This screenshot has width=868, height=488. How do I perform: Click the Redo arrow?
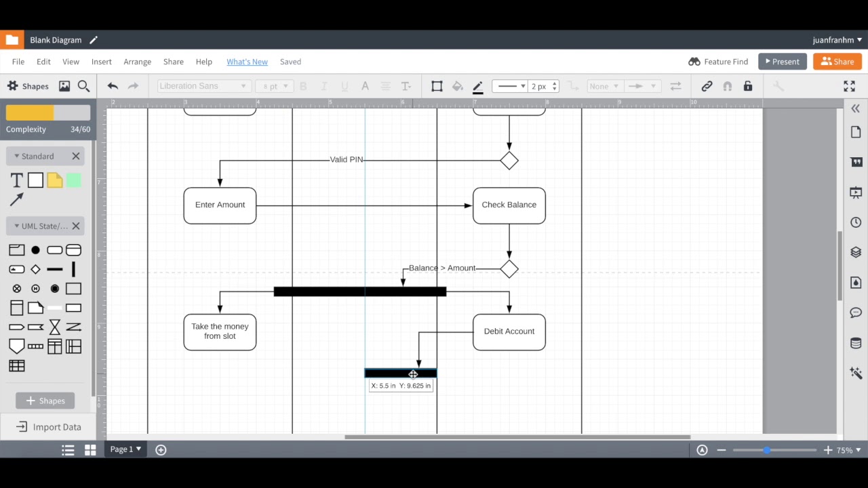(134, 86)
